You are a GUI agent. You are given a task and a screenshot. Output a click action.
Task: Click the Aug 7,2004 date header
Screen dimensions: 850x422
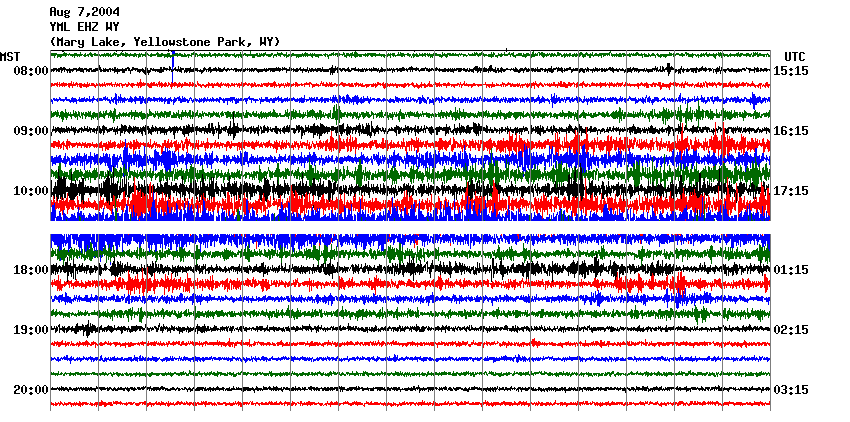pos(91,12)
